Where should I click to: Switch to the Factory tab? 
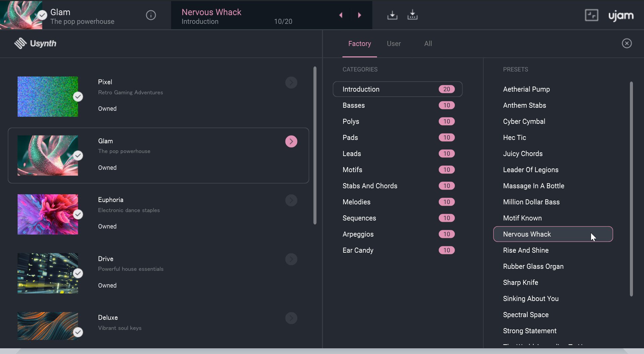pos(360,44)
